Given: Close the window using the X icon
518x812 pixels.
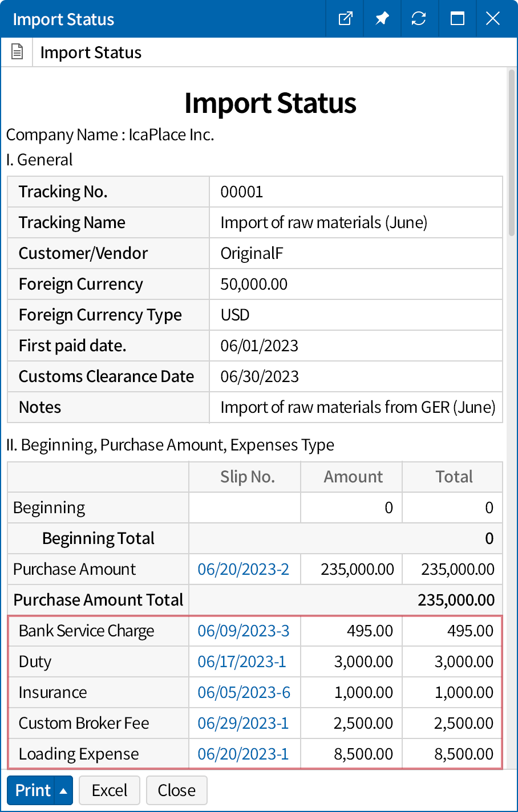Looking at the screenshot, I should [x=492, y=19].
